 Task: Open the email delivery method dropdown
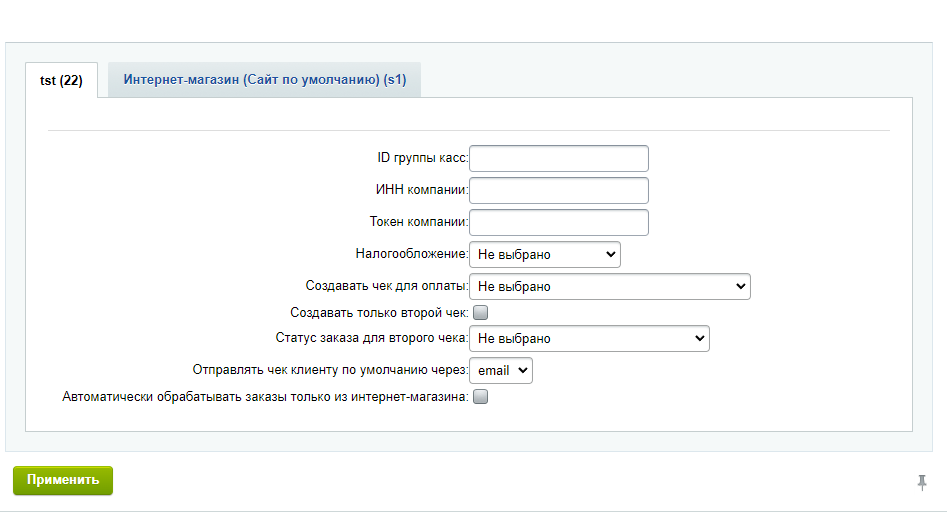[502, 371]
